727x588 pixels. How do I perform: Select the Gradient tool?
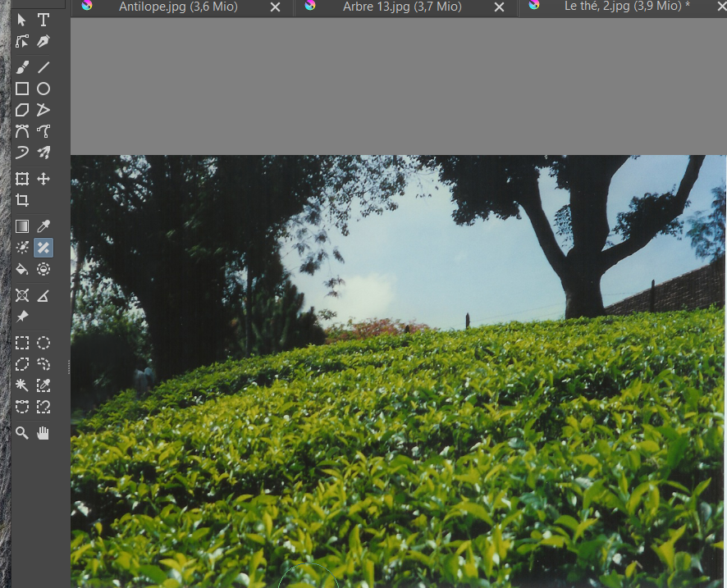tap(22, 226)
